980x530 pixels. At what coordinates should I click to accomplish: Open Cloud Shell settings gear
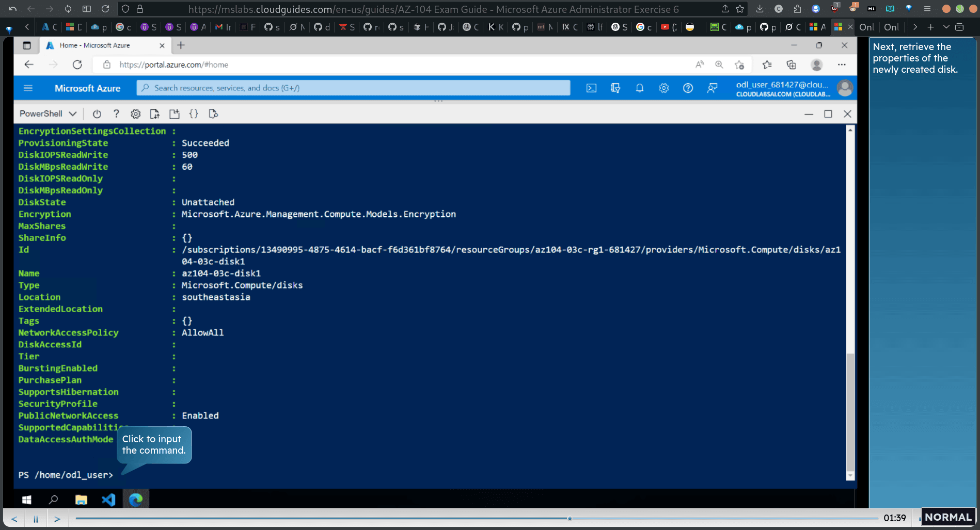coord(135,114)
